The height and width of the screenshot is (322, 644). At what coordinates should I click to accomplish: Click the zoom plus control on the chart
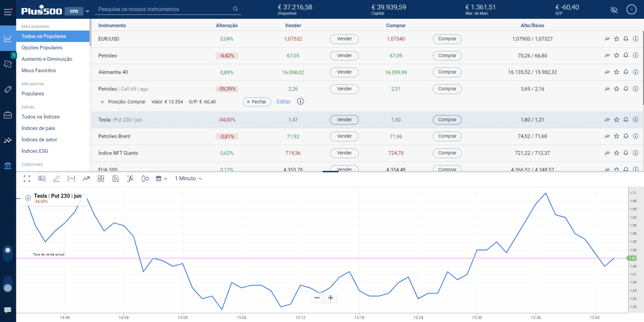click(330, 297)
